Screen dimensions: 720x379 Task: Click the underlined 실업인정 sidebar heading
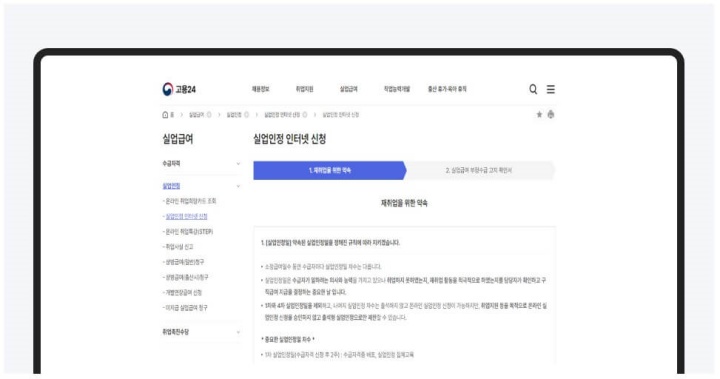[x=171, y=186]
